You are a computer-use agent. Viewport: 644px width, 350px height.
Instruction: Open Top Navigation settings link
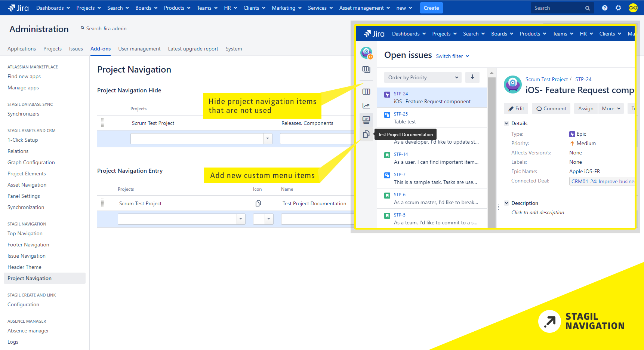pos(25,233)
